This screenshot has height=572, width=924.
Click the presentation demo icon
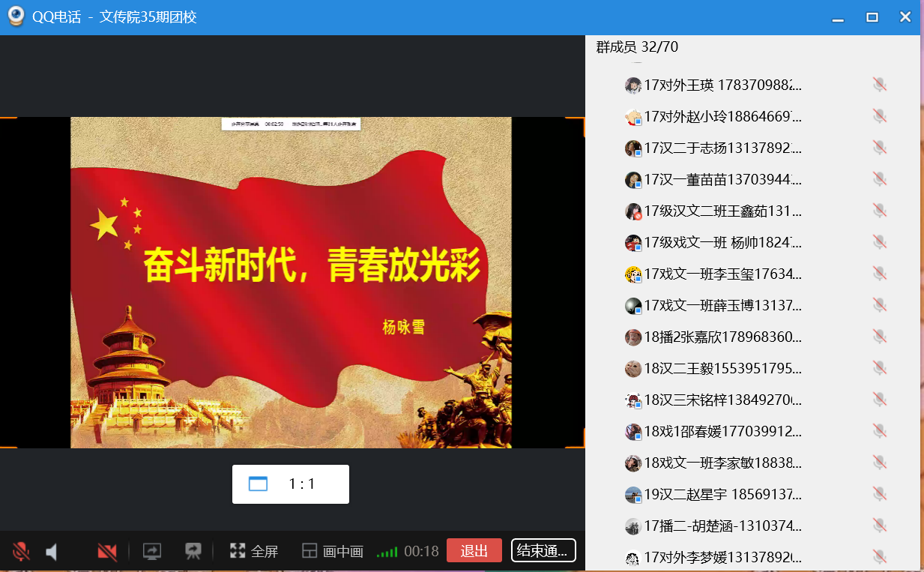pos(193,552)
